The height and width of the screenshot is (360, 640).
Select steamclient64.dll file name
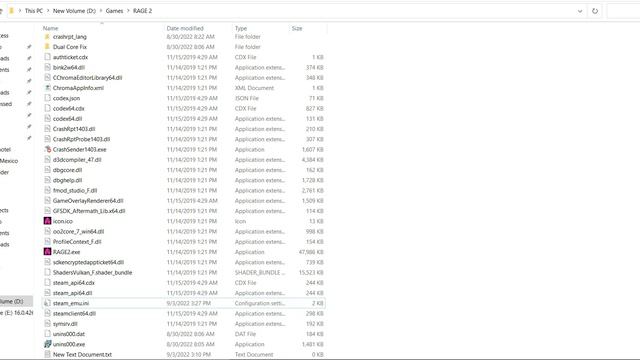(x=74, y=313)
